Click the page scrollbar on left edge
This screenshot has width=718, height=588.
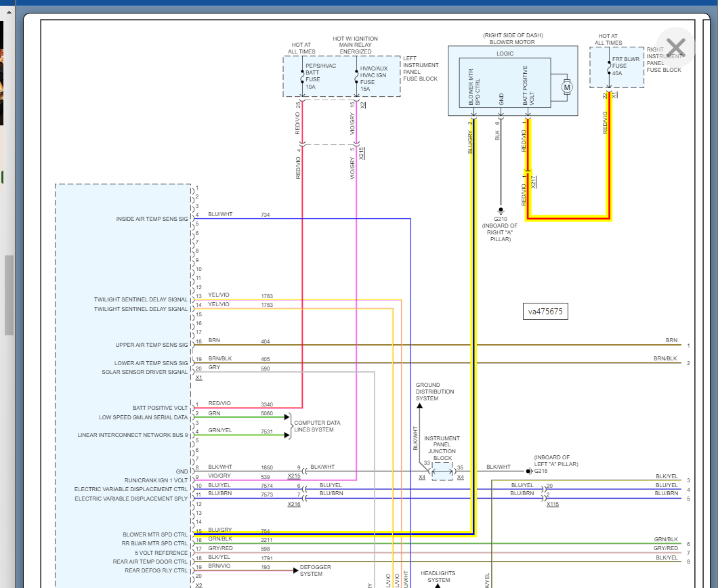pos(9,295)
